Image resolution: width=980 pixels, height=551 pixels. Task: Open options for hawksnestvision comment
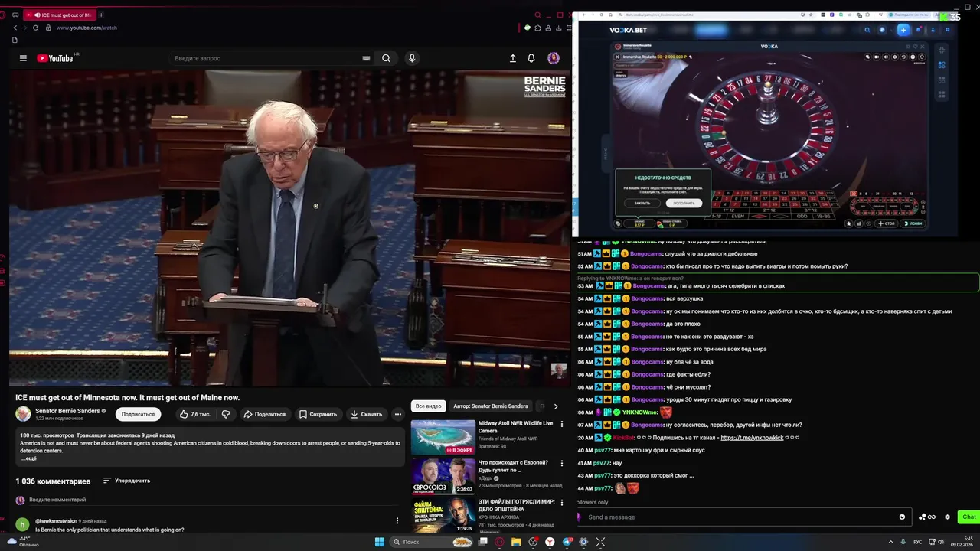pyautogui.click(x=397, y=520)
